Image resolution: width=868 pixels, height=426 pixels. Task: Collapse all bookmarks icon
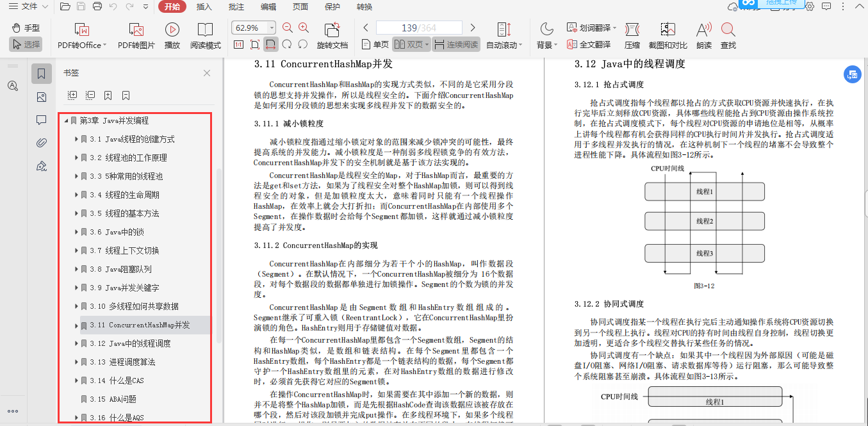(x=90, y=95)
